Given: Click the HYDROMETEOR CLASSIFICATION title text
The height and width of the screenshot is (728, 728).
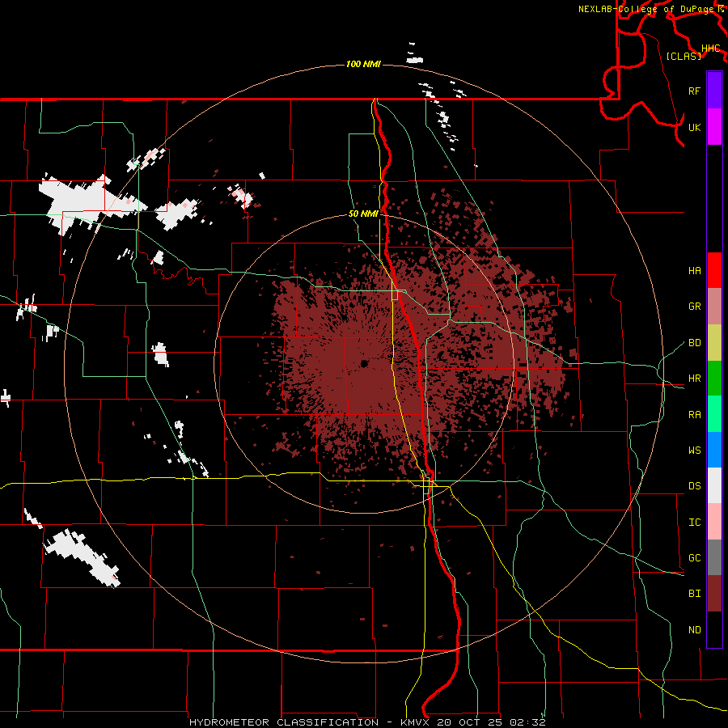Looking at the screenshot, I should click(284, 722).
